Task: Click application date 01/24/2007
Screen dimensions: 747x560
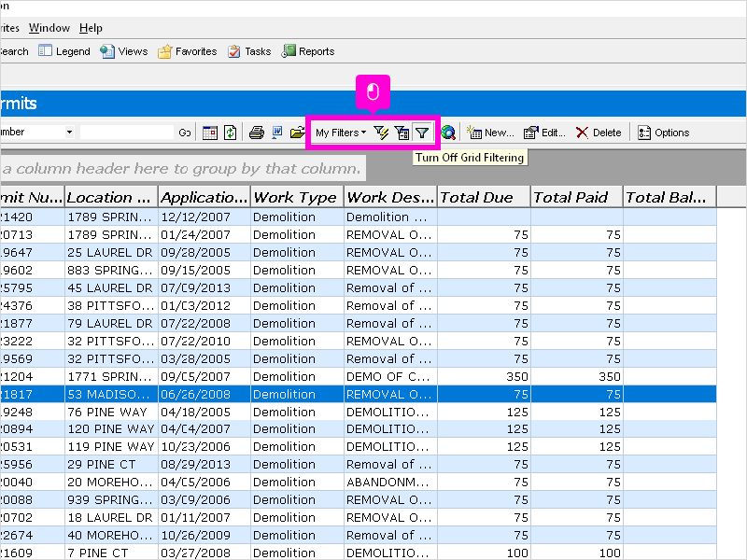Action: (204, 235)
